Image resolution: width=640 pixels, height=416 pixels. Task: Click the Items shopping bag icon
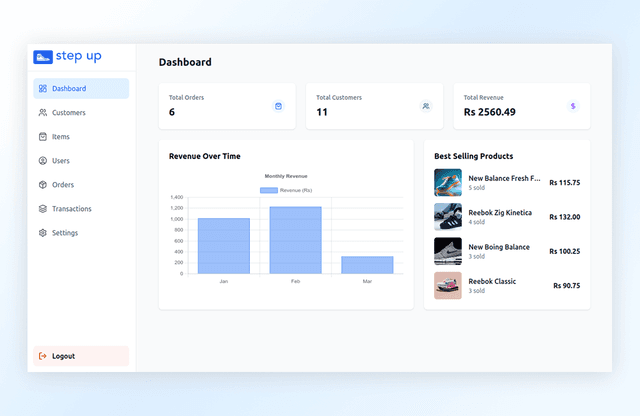(x=42, y=137)
